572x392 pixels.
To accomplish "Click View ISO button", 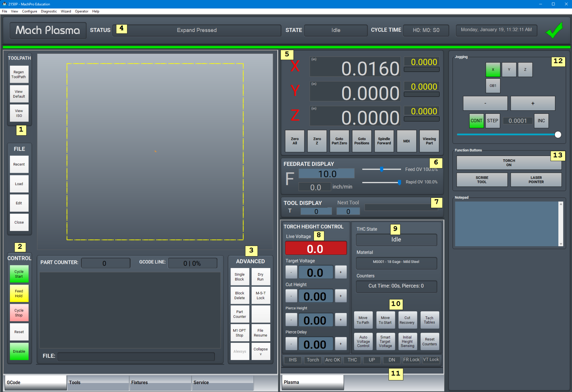I will (19, 113).
